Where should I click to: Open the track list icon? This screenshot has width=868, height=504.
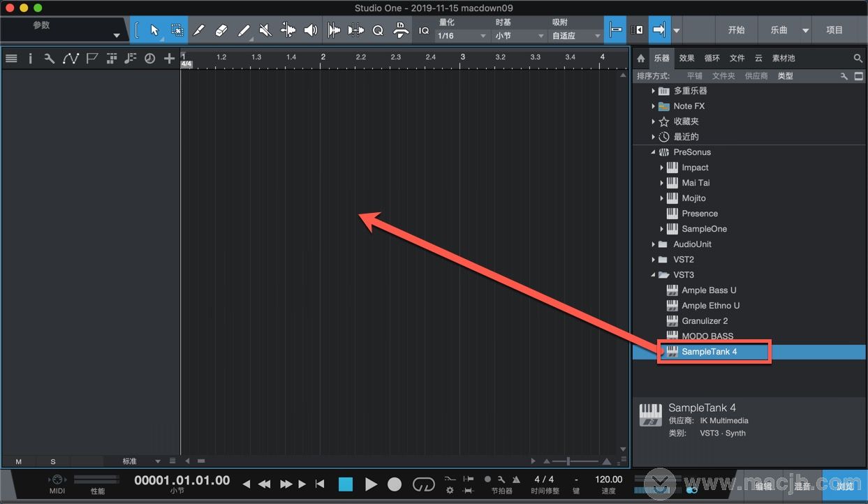point(11,59)
